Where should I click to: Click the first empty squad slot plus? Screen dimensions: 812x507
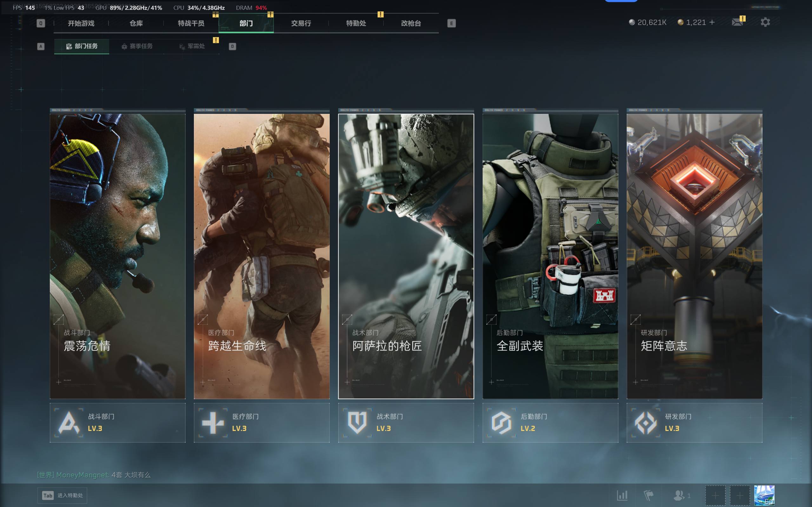point(715,495)
